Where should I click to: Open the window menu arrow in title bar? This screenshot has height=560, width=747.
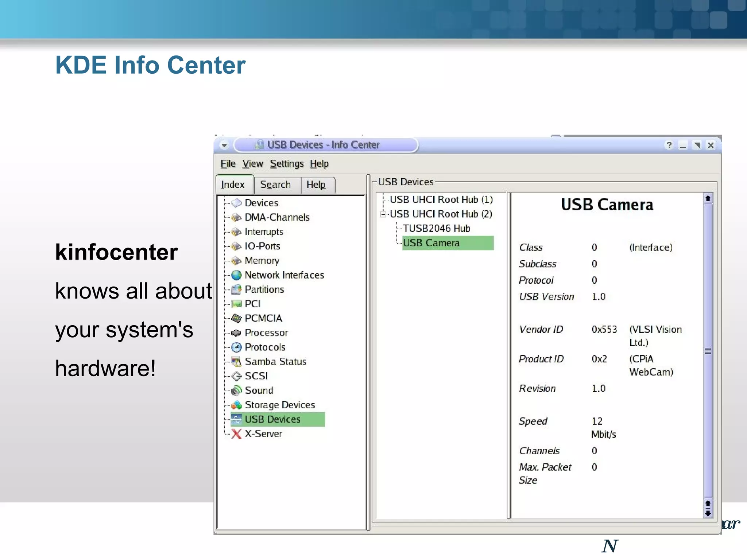coord(224,145)
